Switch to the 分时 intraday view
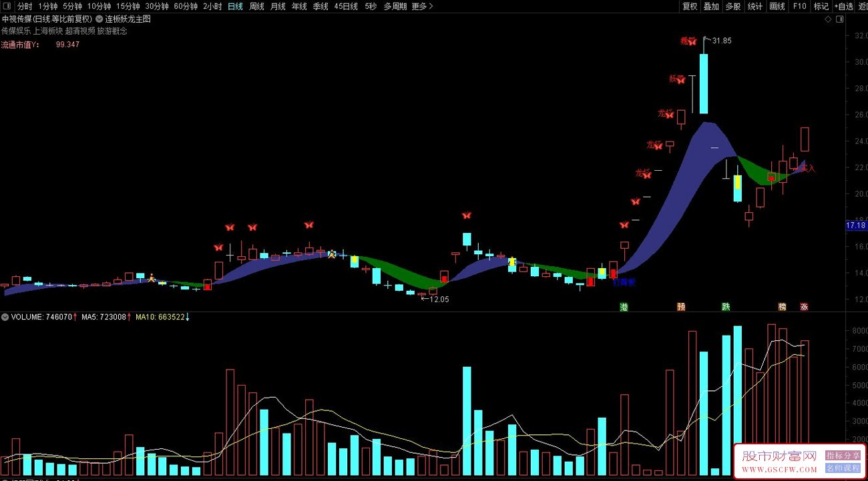 [x=25, y=6]
